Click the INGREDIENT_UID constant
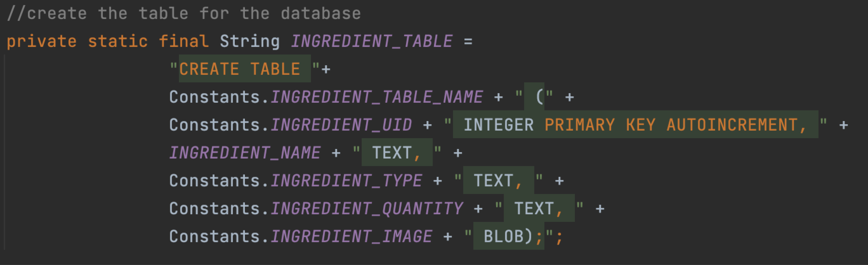 coord(341,125)
